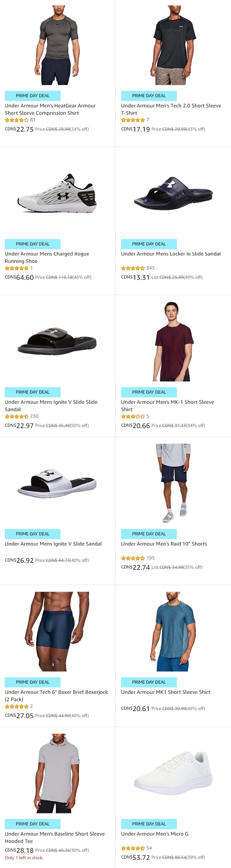View the navy Locker III Slide Sandal picture
Image resolution: width=231 pixels, height=868 pixels.
[x=173, y=194]
